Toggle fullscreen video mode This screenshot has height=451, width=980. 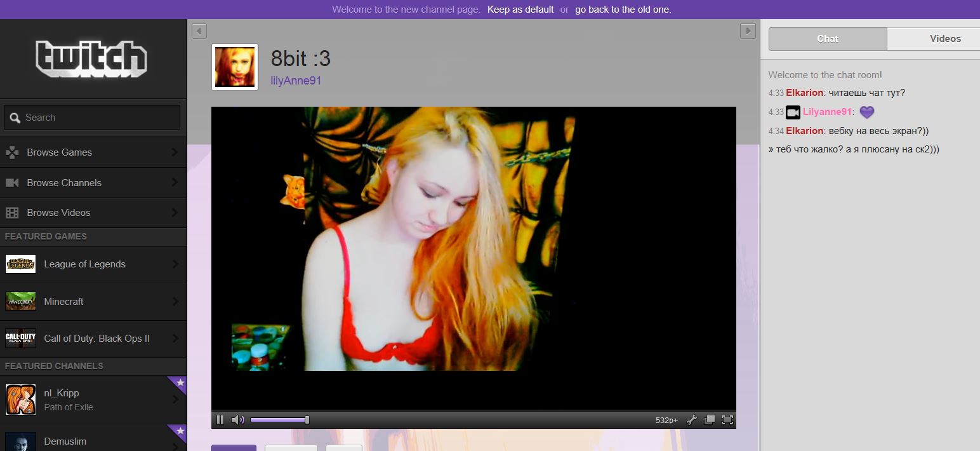(727, 420)
